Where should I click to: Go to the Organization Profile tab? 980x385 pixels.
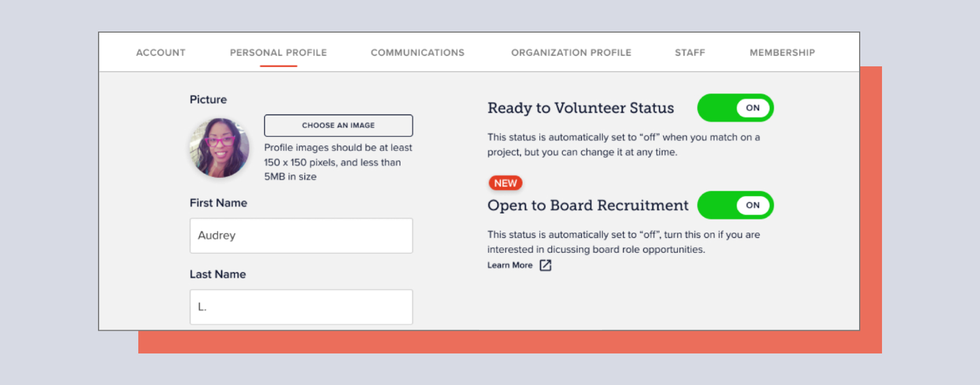[571, 53]
